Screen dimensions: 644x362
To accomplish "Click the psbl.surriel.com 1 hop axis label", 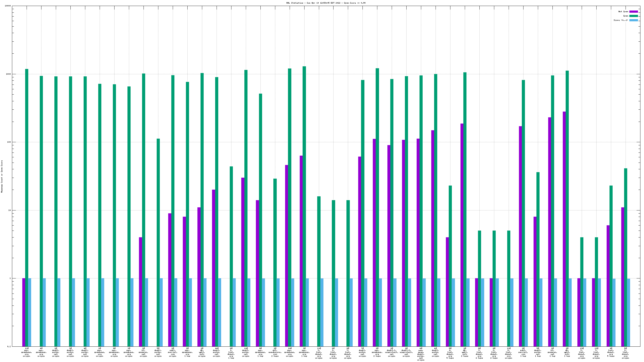I will pos(523,352).
